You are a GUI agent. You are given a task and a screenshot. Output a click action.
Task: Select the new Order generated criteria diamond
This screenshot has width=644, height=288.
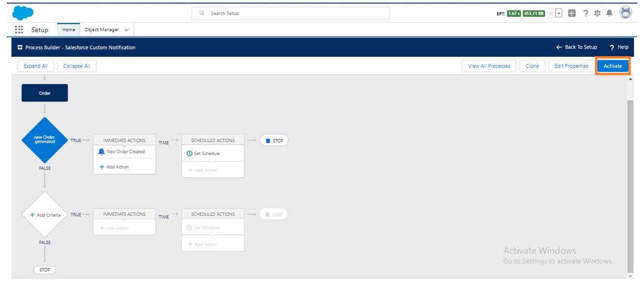pyautogui.click(x=45, y=140)
